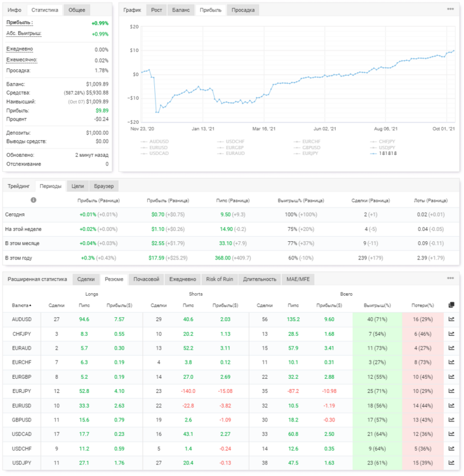Click the Абс. Выигрыш label
The image size is (464, 476).
point(23,34)
